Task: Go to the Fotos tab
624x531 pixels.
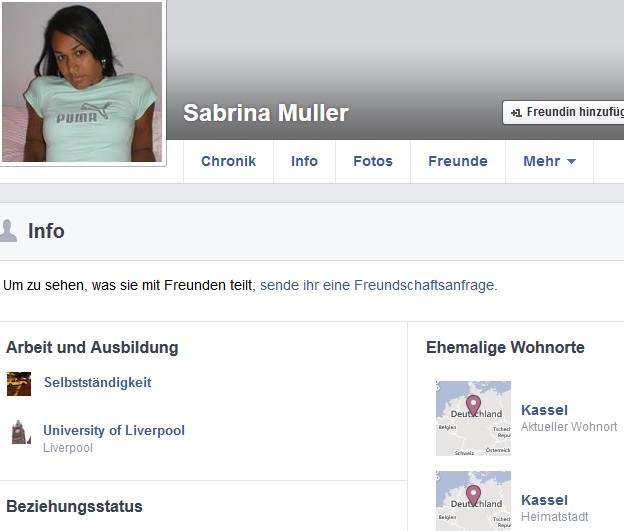Action: (373, 161)
